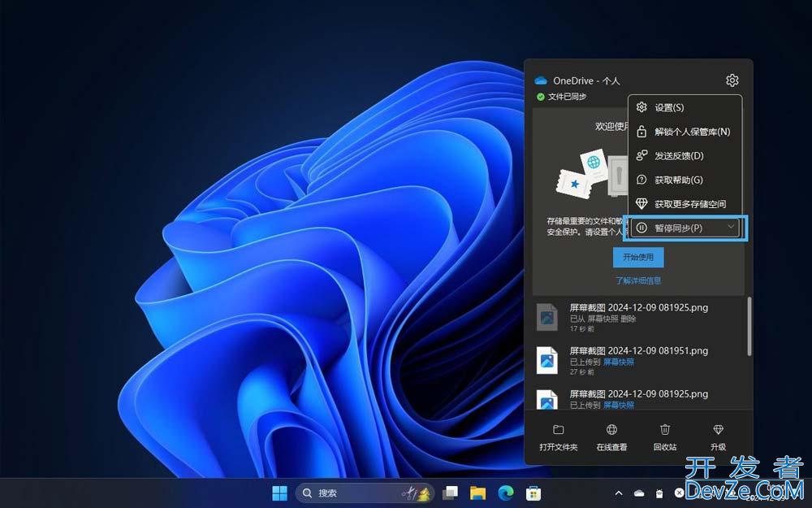Viewport: 812px width, 508px height.
Task: Expand the system tray hidden icons chevron
Action: coord(618,493)
